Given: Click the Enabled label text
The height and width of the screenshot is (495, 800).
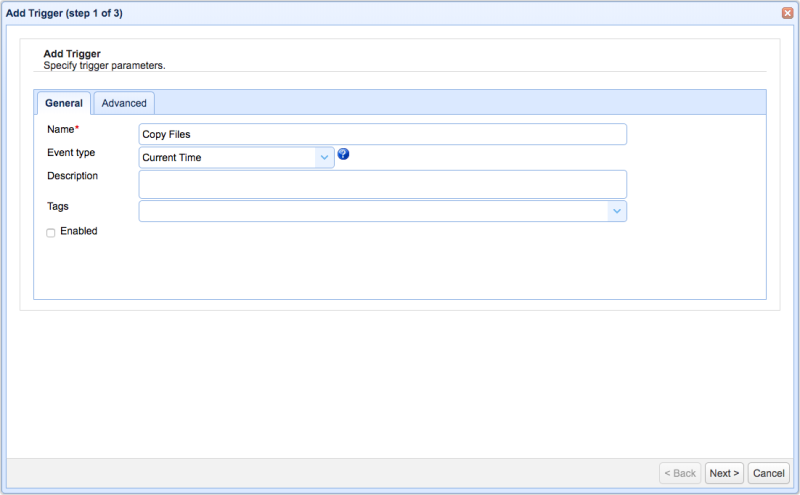Looking at the screenshot, I should coord(79,231).
